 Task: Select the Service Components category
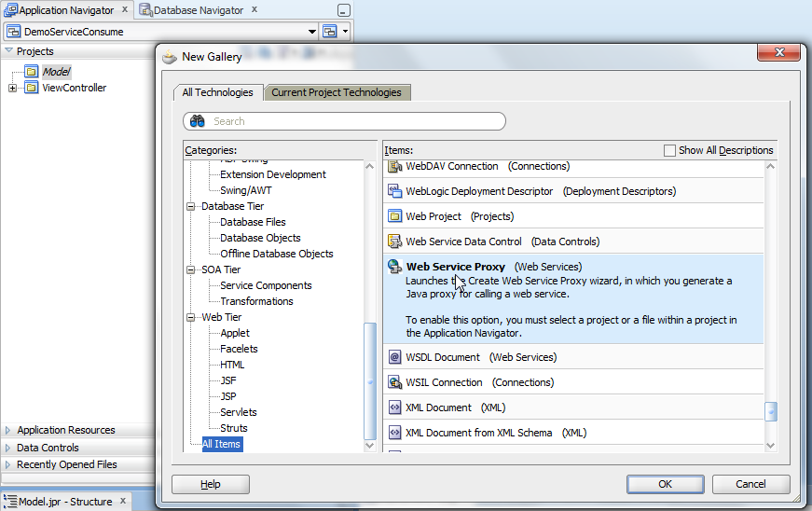[266, 285]
